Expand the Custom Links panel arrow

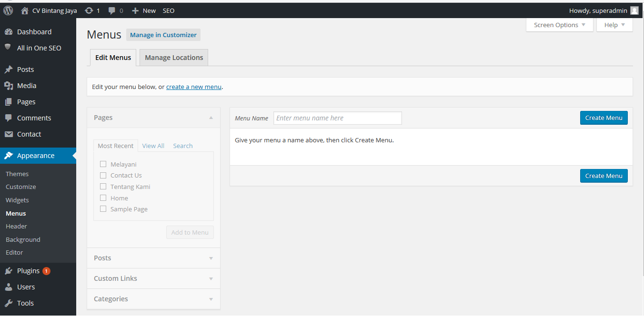[x=211, y=278]
